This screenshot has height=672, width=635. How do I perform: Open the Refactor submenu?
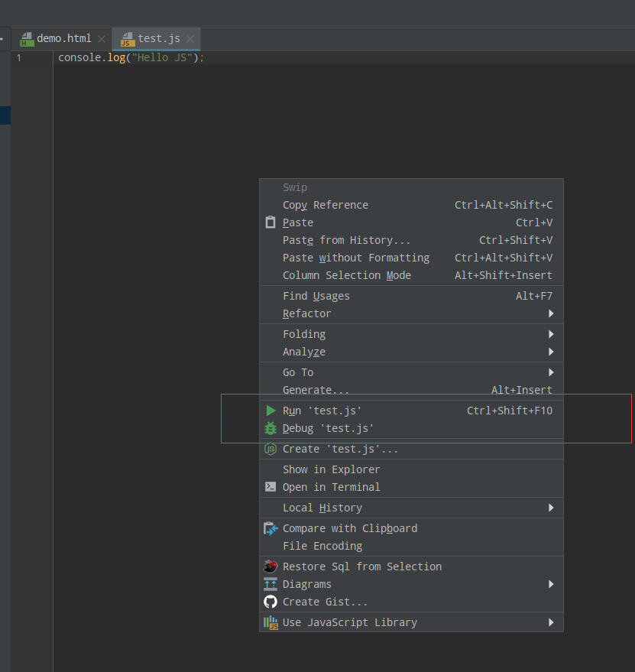(x=411, y=313)
